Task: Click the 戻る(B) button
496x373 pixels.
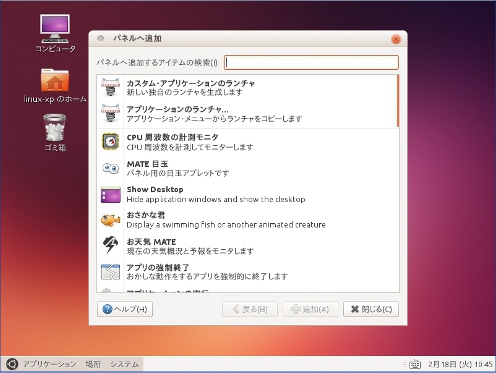Action: coord(250,309)
